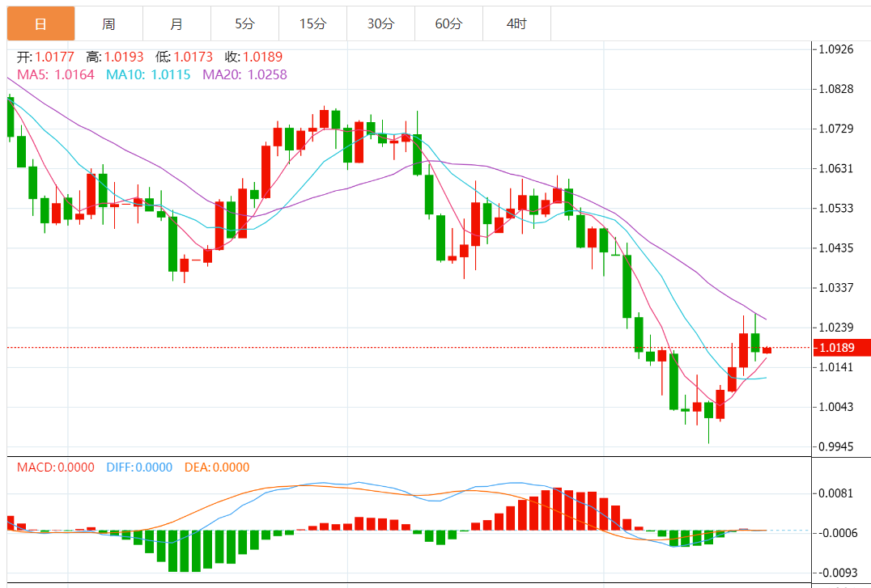The height and width of the screenshot is (588, 871).
Task: Click the 1.0043 price axis label
Action: [x=836, y=407]
